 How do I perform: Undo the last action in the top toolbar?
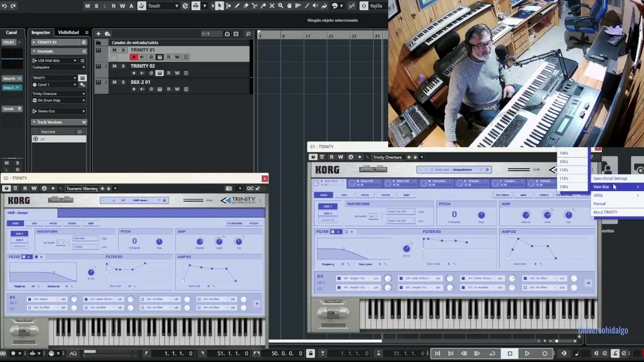pyautogui.click(x=4, y=6)
